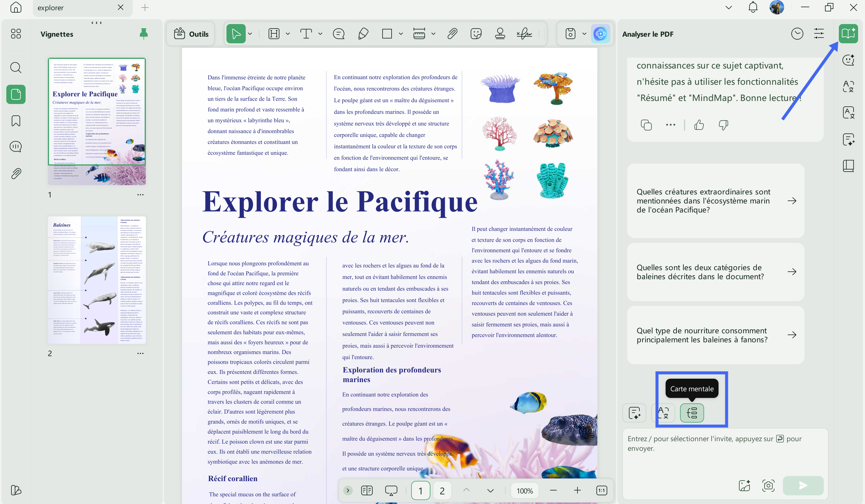Open notifications bell
The height and width of the screenshot is (504, 865).
pyautogui.click(x=753, y=7)
